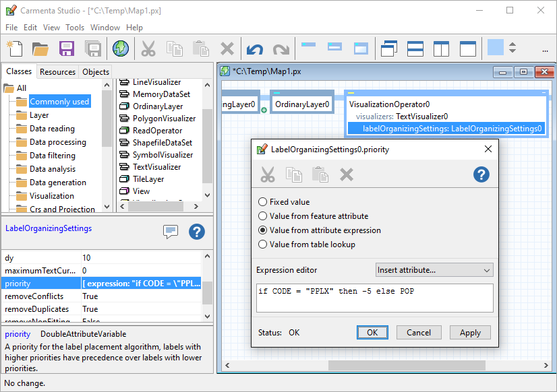
Task: Click the light blue color swatch
Action: 496,48
